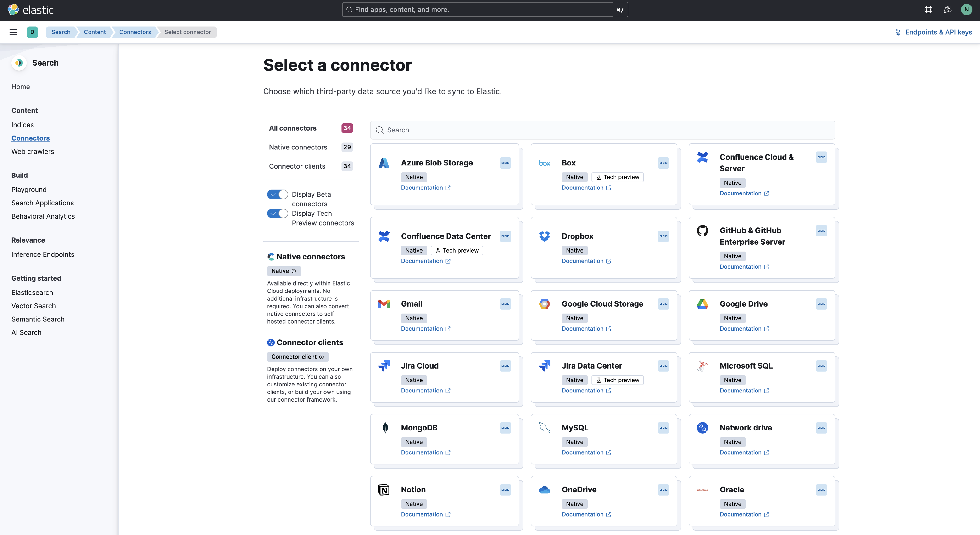This screenshot has width=980, height=535.
Task: Open the user profile avatar in top right
Action: click(x=966, y=10)
